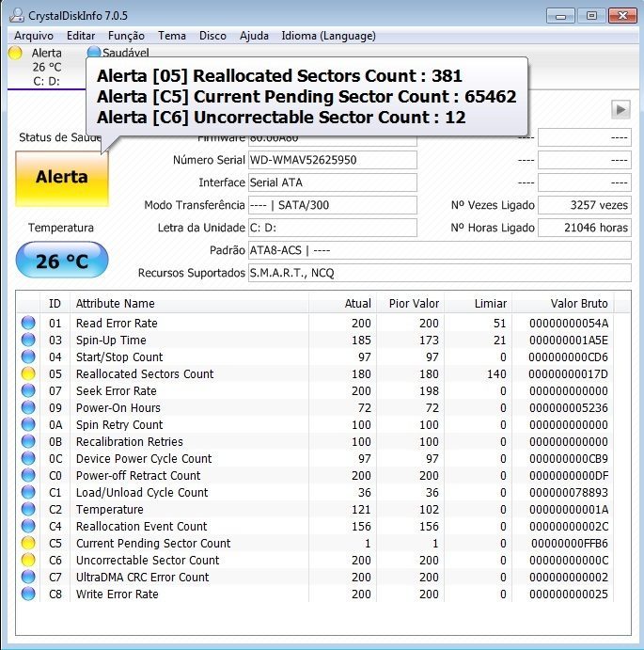
Task: Select the Load/Unload Cycle Count attribute name
Action: [x=142, y=493]
